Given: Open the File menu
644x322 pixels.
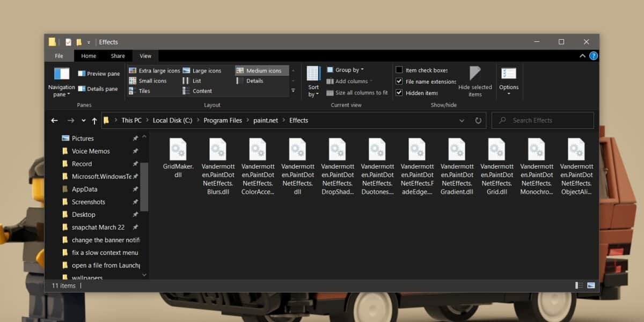Looking at the screenshot, I should 59,55.
